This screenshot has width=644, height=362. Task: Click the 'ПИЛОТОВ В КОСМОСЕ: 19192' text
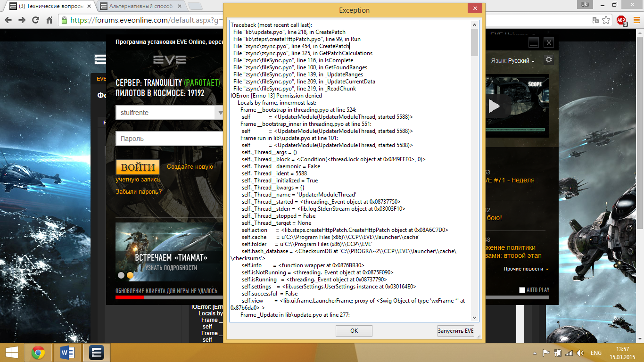coord(160,93)
